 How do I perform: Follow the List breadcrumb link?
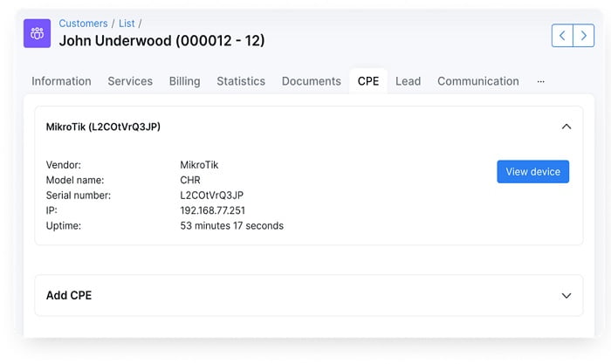click(x=128, y=24)
